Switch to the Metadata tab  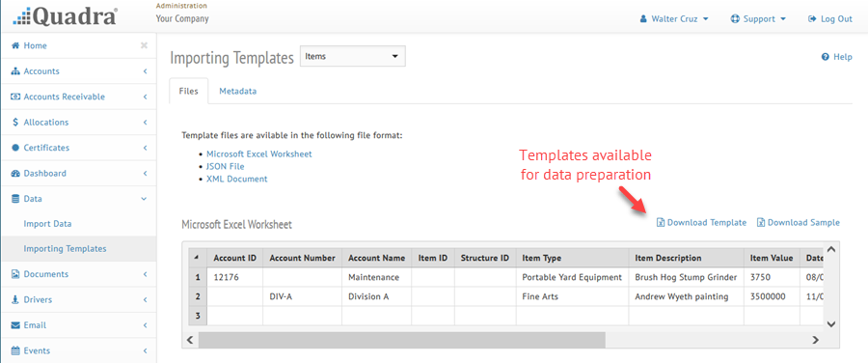pos(237,92)
